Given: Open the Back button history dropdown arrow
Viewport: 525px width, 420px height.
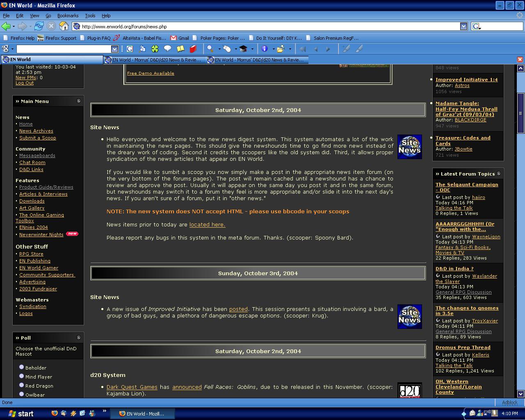Looking at the screenshot, I should [14, 26].
